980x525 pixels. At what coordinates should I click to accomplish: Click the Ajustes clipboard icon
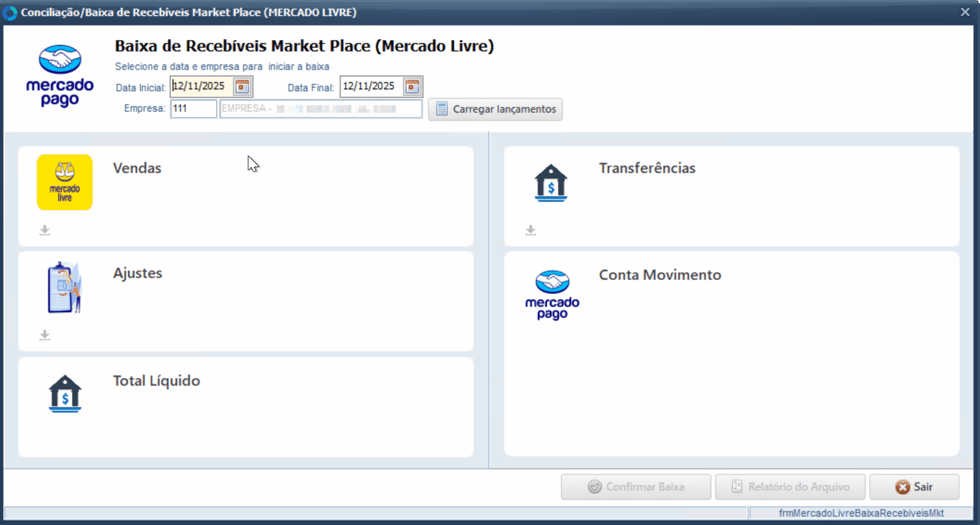(64, 287)
